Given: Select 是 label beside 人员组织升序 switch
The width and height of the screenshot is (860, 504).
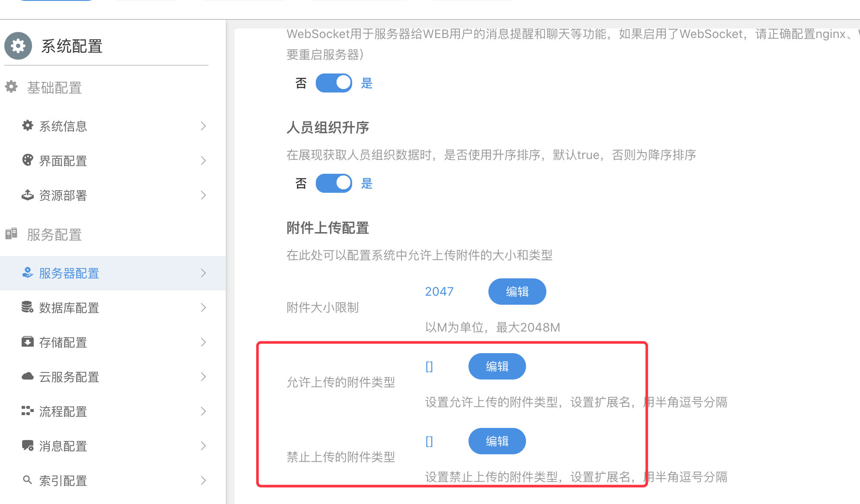Looking at the screenshot, I should coord(367,183).
